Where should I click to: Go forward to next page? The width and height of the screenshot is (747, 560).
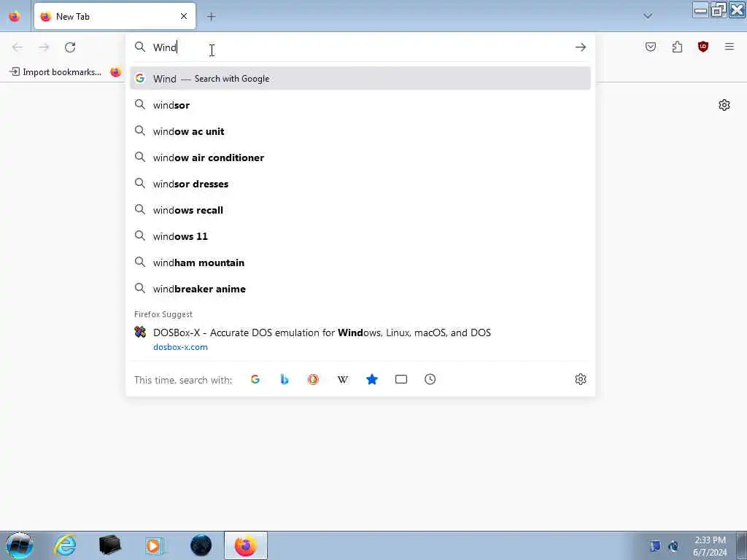pyautogui.click(x=44, y=47)
